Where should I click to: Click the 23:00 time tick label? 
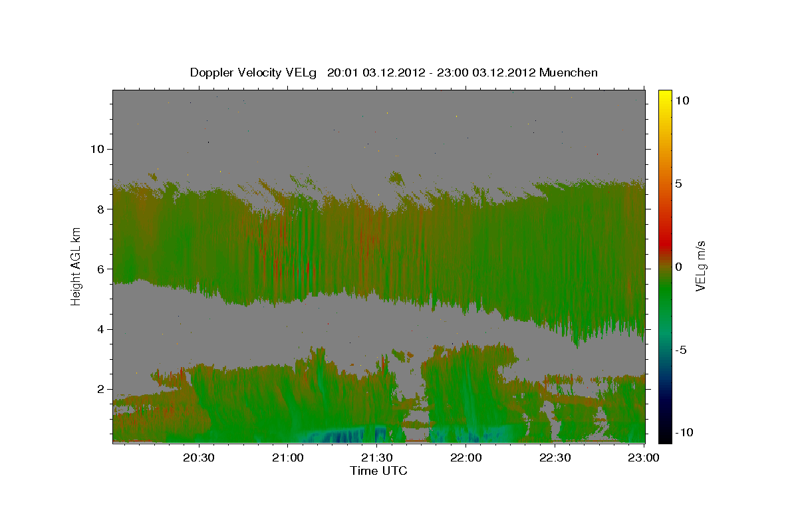644,458
